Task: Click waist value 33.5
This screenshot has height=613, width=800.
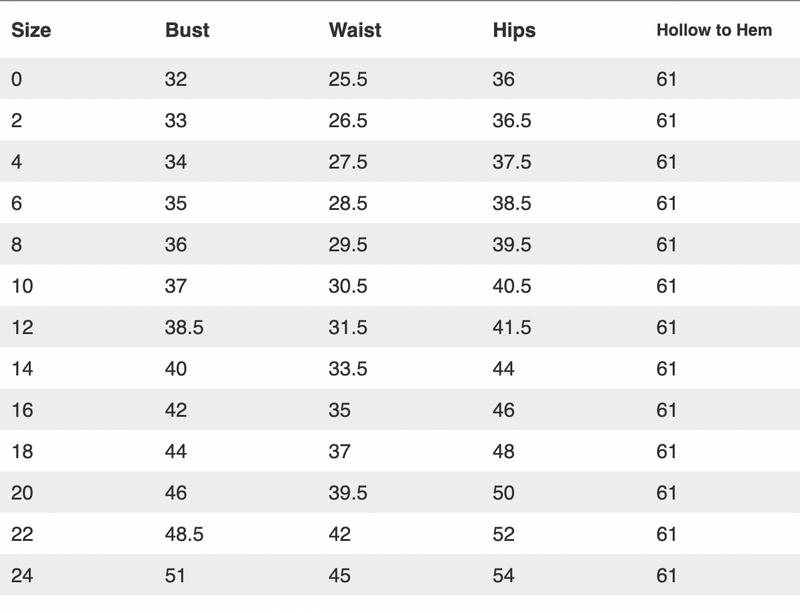Action: pos(348,369)
